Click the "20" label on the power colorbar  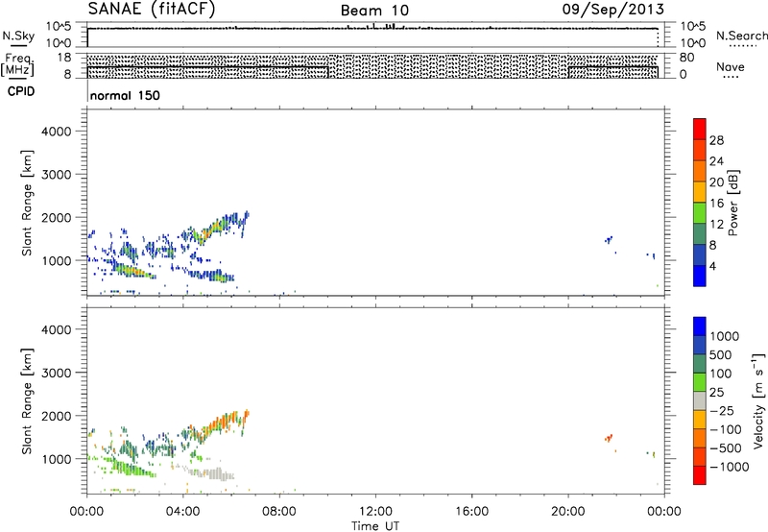click(716, 182)
